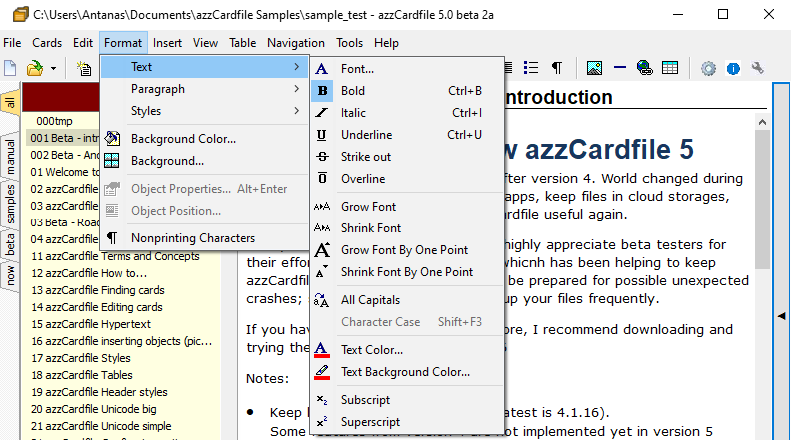
Task: Select card '17 azzCardfile Styles'
Action: click(x=81, y=358)
